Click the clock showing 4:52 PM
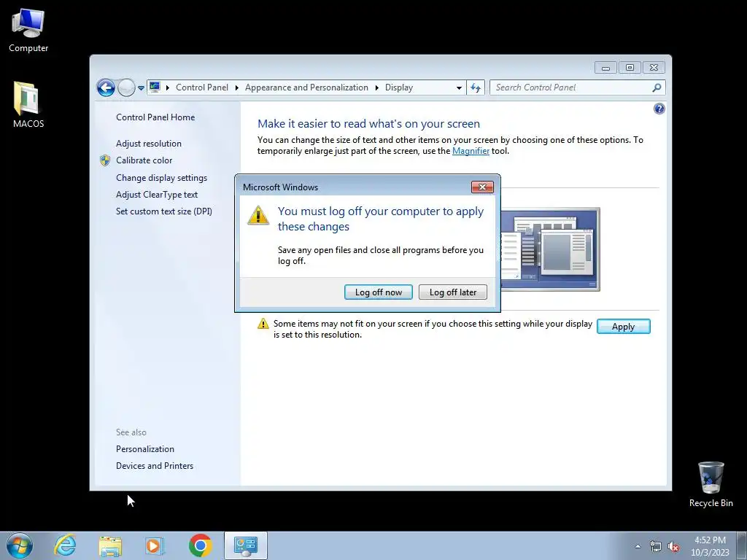Viewport: 747px width, 560px height. (710, 546)
